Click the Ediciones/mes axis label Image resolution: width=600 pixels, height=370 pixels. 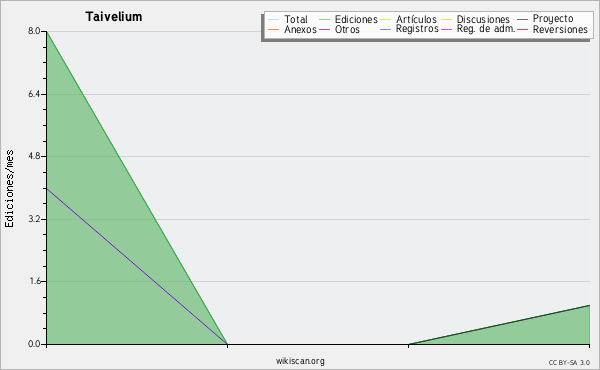pos(9,189)
